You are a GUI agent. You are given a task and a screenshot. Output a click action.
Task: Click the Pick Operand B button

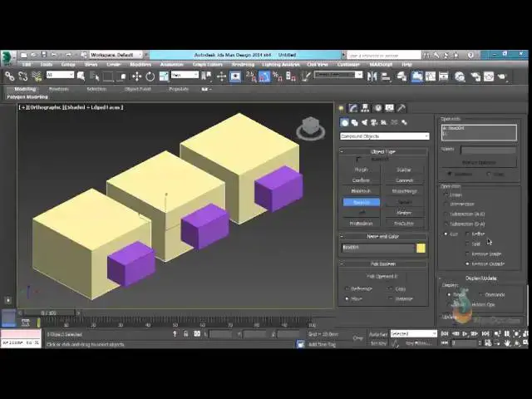382,277
